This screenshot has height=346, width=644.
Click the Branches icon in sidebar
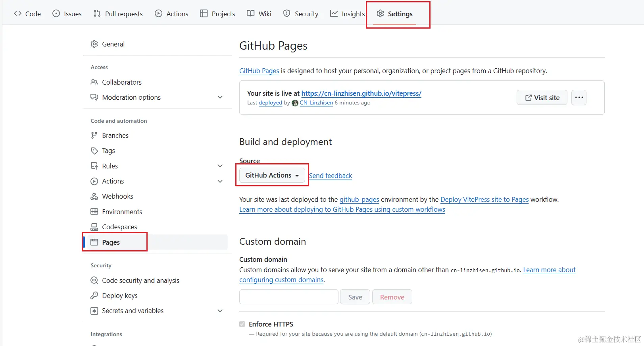tap(94, 135)
